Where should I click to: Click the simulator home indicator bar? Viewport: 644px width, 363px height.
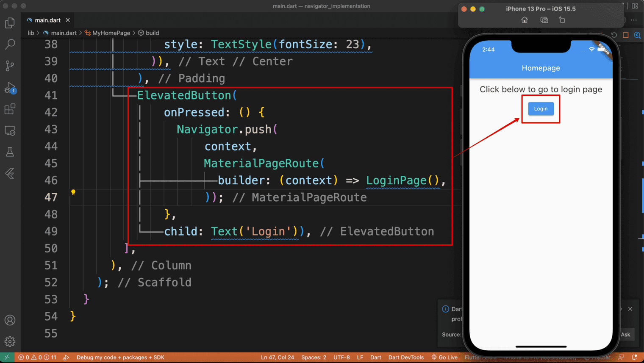pyautogui.click(x=541, y=346)
